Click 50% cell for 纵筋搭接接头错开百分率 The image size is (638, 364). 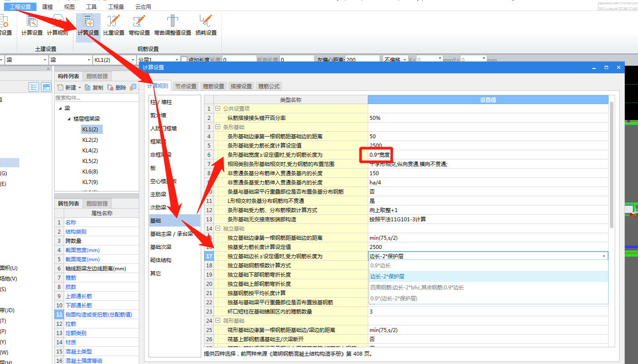(x=488, y=118)
